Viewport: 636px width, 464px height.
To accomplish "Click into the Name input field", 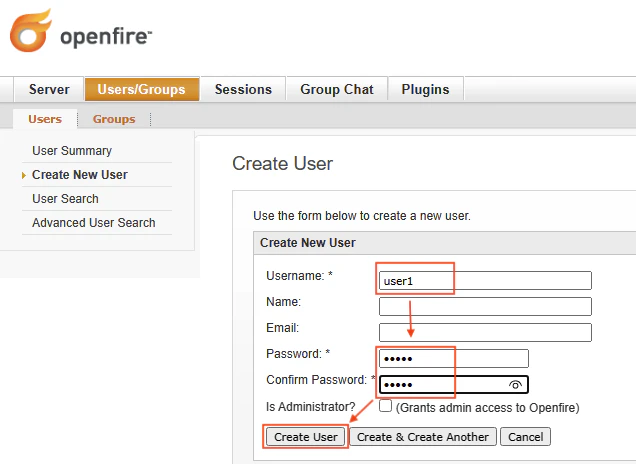I will point(485,307).
